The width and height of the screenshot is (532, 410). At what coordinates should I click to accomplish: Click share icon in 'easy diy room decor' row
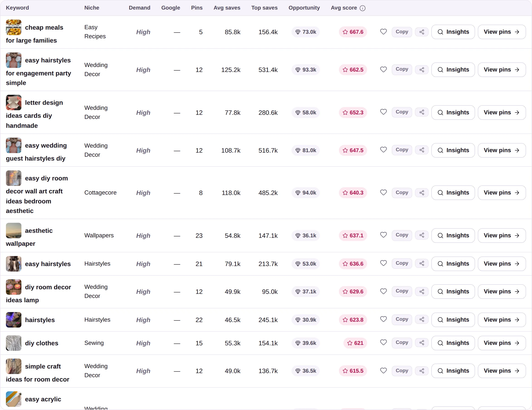(x=422, y=193)
